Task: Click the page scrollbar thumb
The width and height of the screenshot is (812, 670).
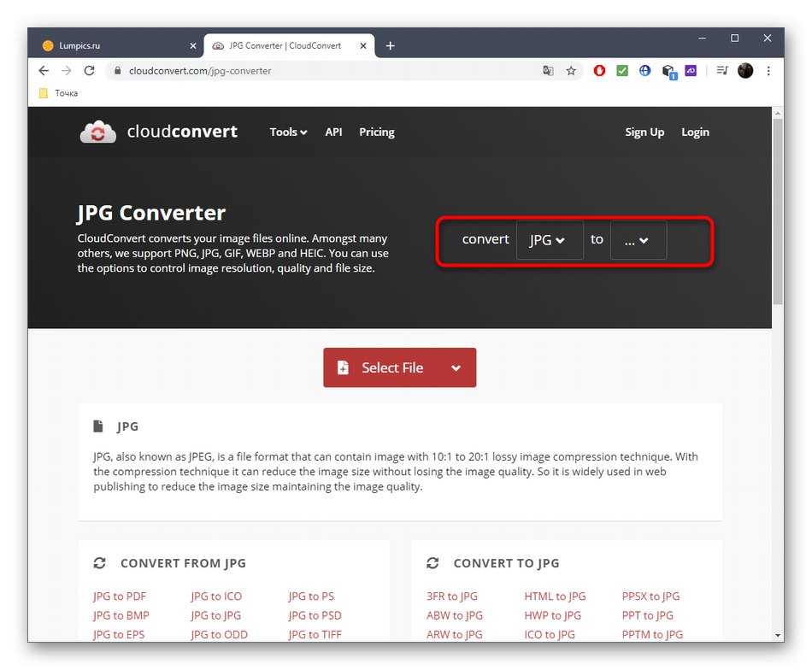Action: click(778, 211)
